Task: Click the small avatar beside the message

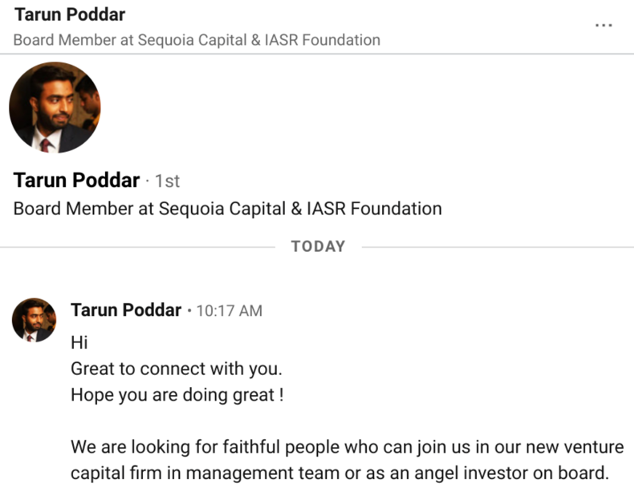Action: tap(33, 320)
